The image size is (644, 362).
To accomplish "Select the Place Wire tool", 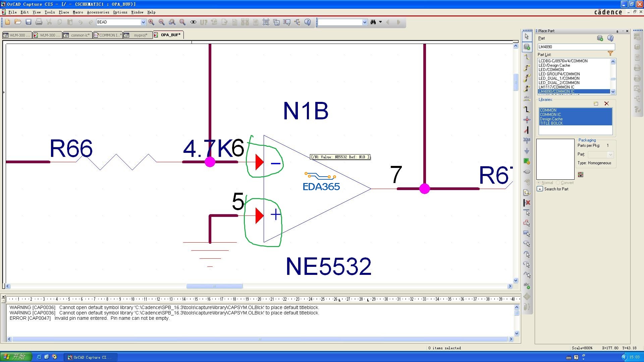I will coord(527,57).
